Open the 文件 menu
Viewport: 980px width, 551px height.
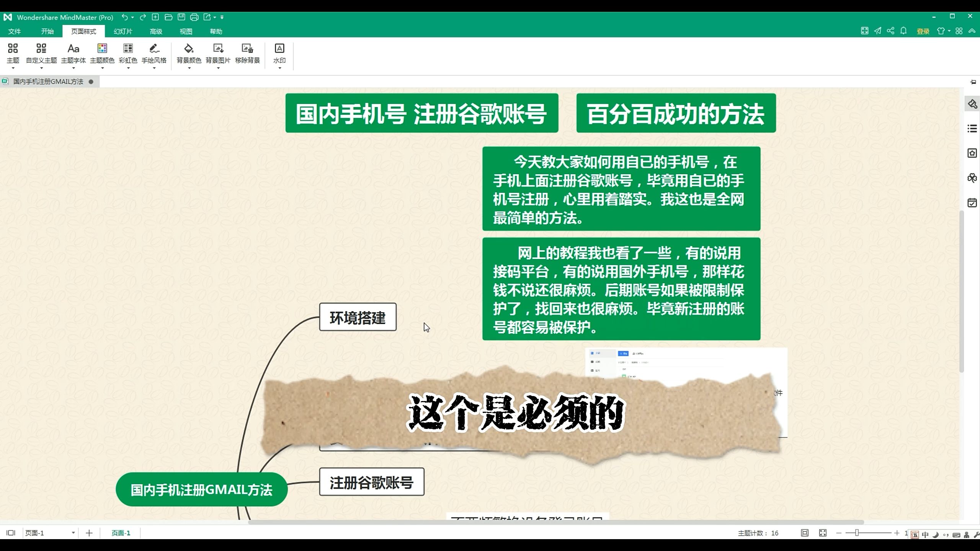[15, 31]
